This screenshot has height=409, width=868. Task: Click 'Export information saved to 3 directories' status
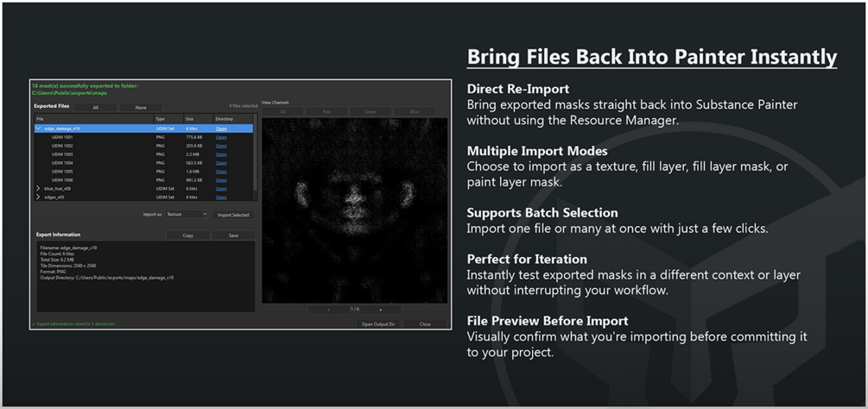click(x=73, y=324)
